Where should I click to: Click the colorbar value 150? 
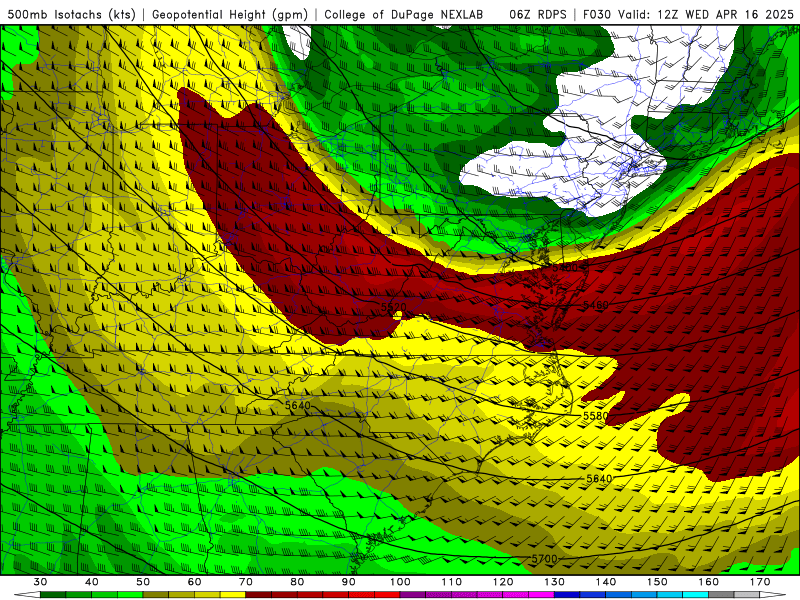pyautogui.click(x=658, y=582)
